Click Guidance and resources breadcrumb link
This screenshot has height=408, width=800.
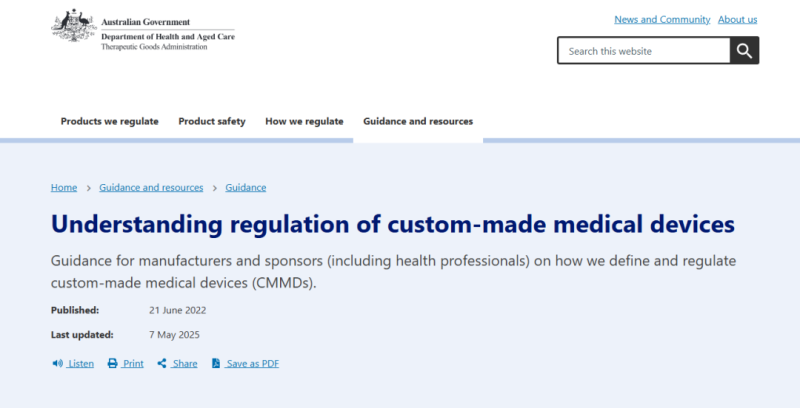coord(151,188)
